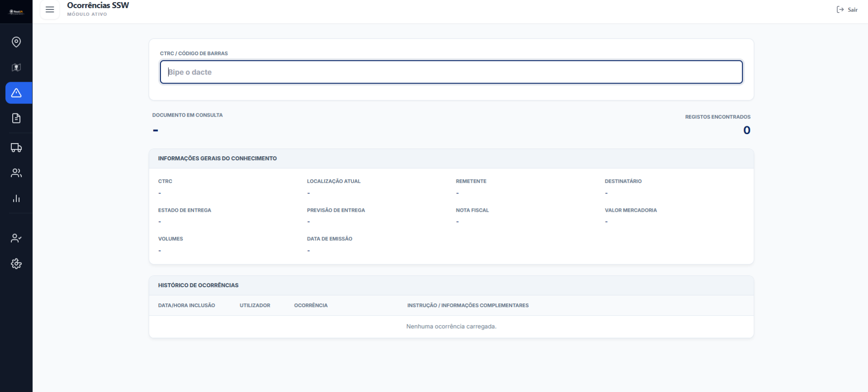Screen dimensions: 868x392
Task: Click the Ocorrências SSW page title
Action: pos(98,5)
